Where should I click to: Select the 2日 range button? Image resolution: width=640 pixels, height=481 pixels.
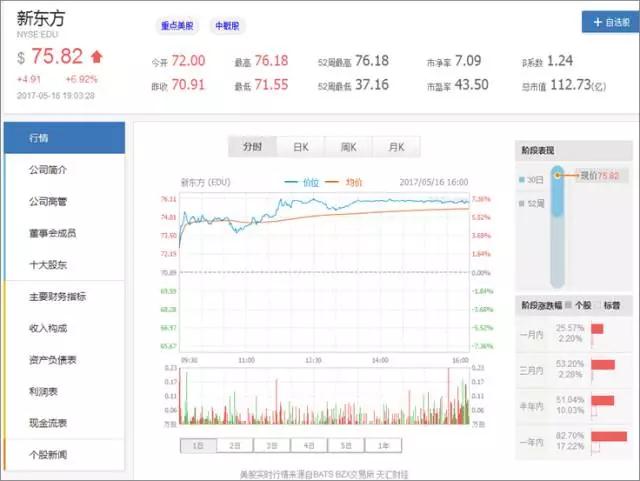(235, 445)
